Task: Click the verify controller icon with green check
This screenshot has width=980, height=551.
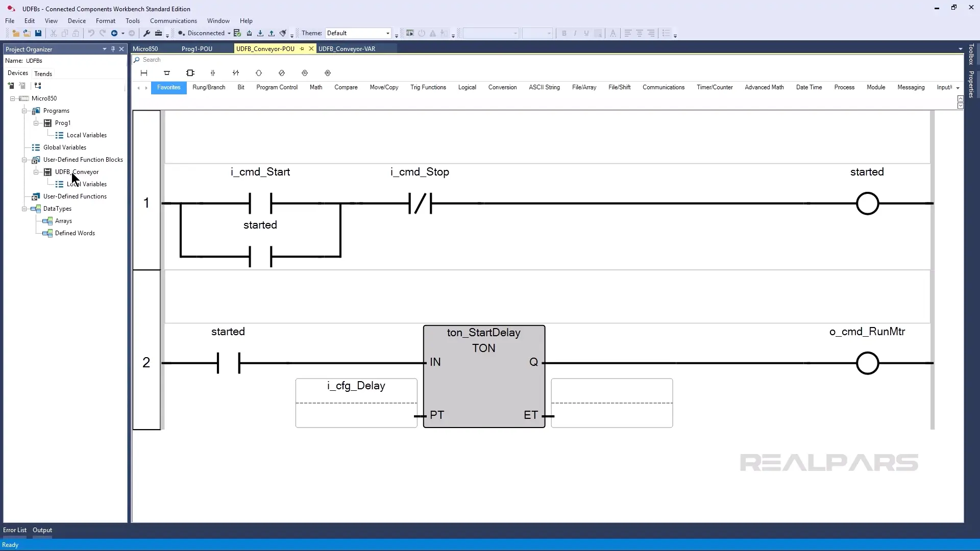Action: click(x=237, y=33)
